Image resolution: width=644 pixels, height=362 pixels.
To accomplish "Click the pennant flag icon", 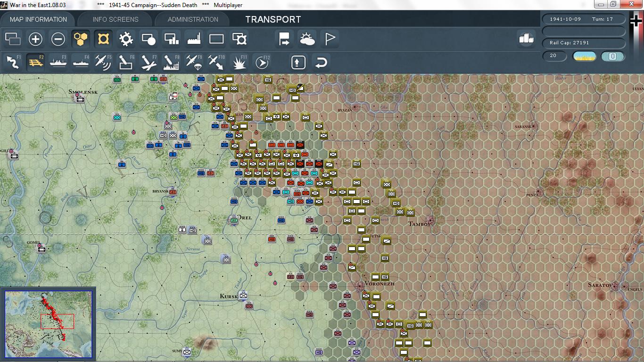I will (330, 39).
